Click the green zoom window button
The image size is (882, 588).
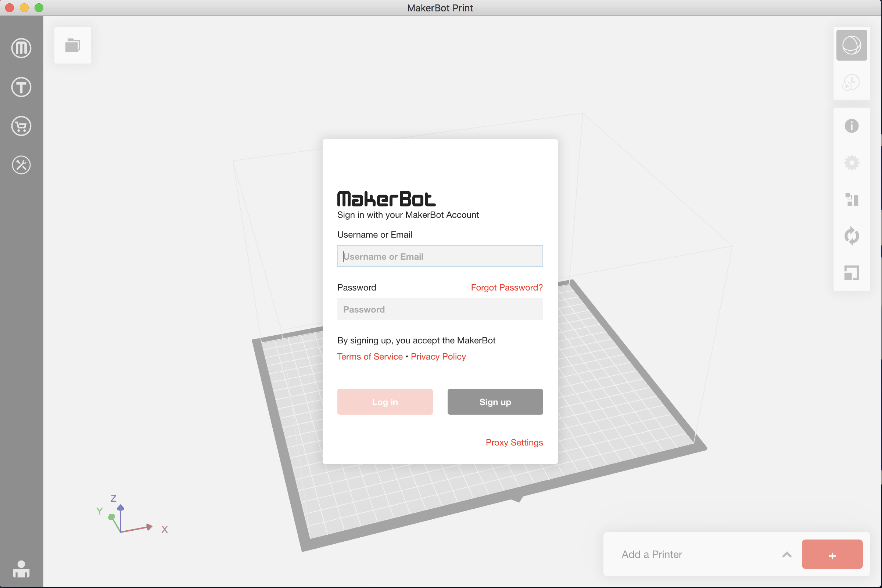point(39,7)
